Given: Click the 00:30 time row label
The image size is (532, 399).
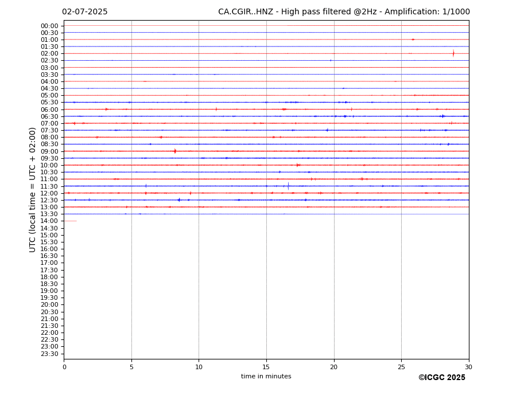Looking at the screenshot, I should 49,33.
